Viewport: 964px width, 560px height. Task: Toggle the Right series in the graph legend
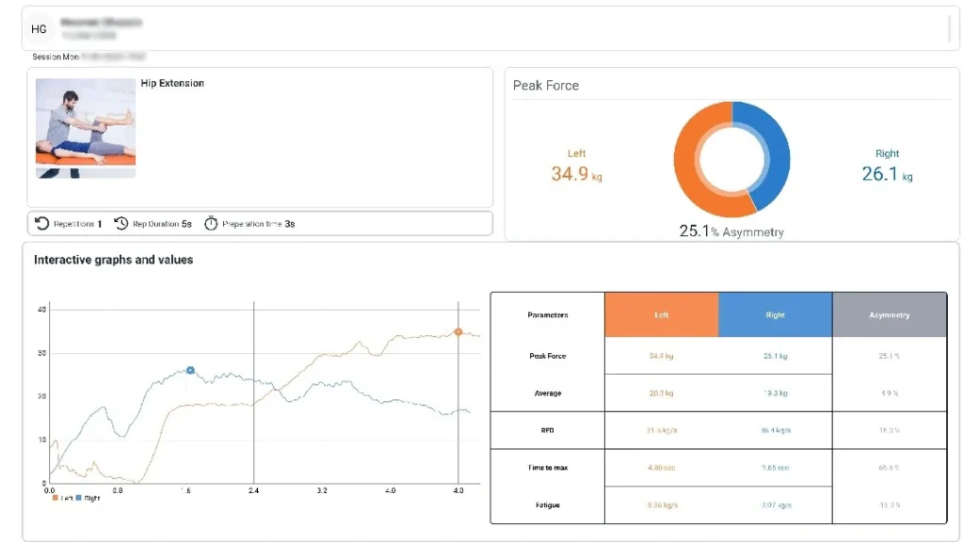tap(88, 498)
